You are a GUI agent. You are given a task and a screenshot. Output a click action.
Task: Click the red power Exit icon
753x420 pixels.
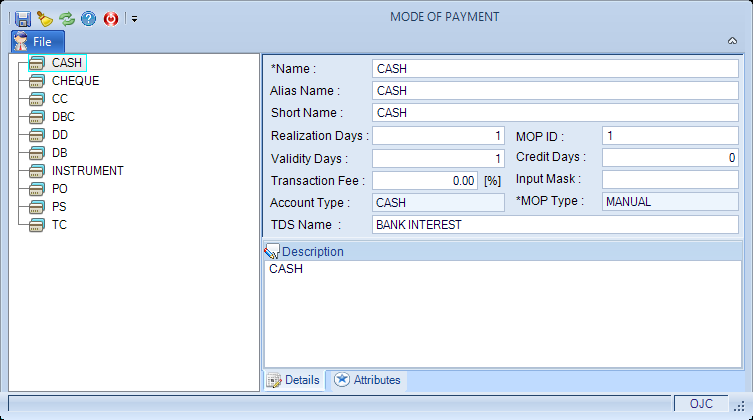tap(111, 19)
